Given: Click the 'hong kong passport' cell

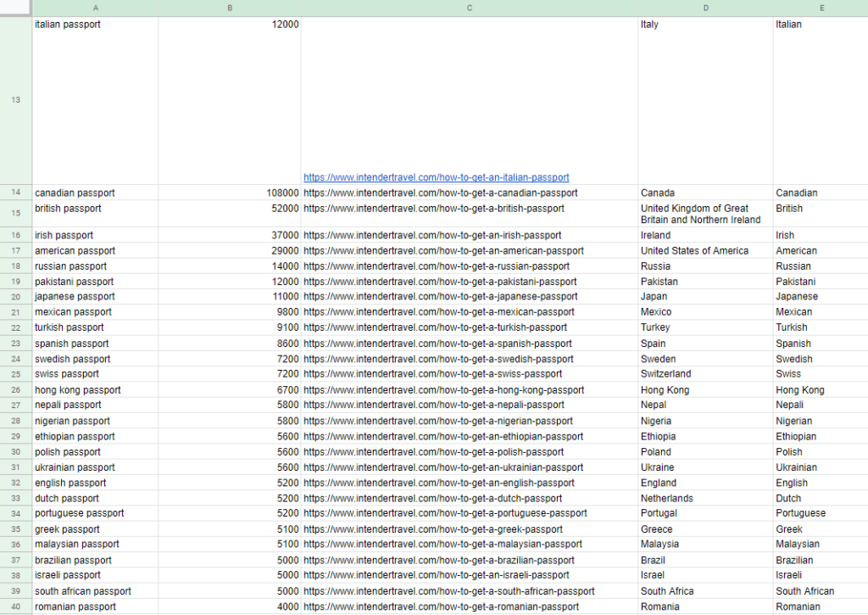Looking at the screenshot, I should click(95, 390).
